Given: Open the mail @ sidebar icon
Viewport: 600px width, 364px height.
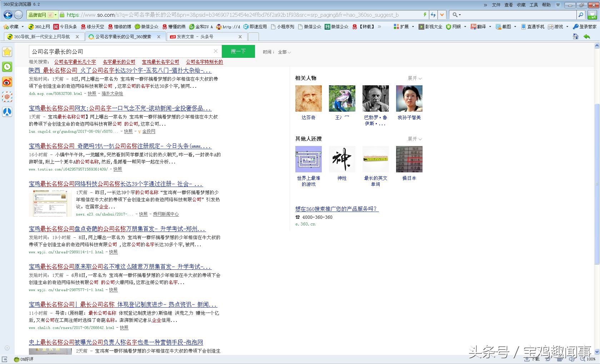Looking at the screenshot, I should (7, 97).
